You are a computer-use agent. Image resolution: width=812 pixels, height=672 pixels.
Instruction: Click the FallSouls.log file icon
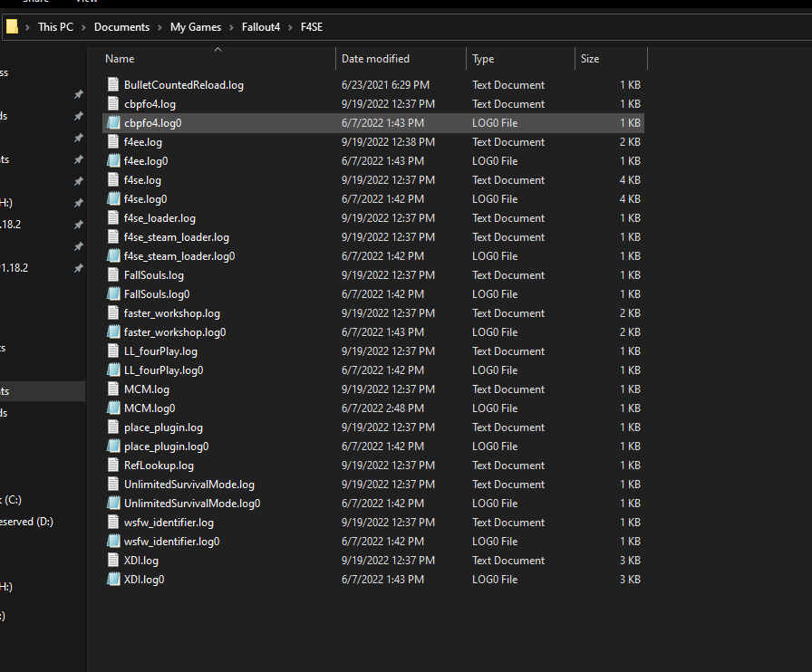coord(113,275)
